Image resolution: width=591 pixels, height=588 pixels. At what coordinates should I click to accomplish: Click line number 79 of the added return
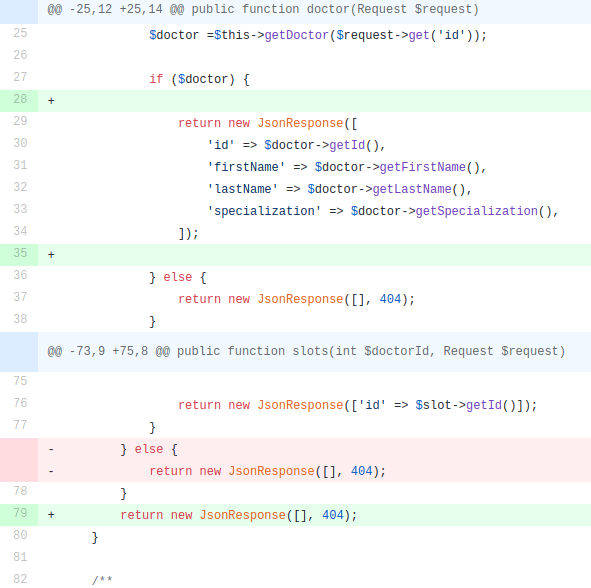(x=20, y=513)
